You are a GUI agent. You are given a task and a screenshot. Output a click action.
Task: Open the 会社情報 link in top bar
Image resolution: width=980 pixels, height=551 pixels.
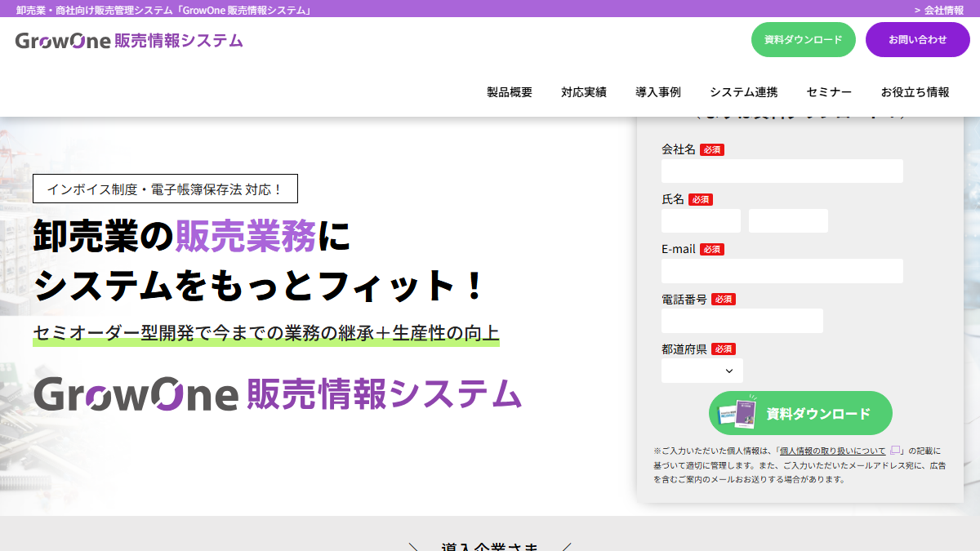point(939,10)
